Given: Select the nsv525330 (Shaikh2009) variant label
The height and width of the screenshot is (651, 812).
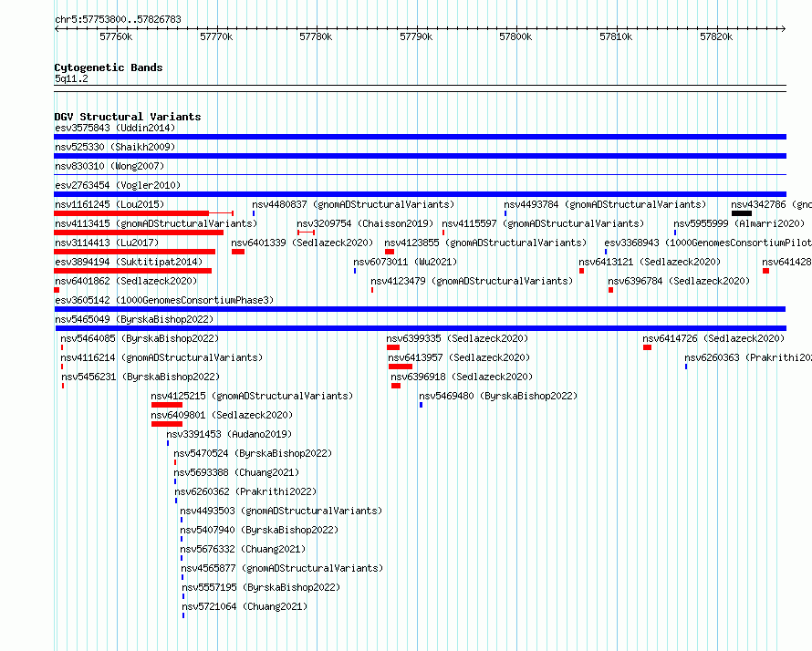Looking at the screenshot, I should [115, 147].
